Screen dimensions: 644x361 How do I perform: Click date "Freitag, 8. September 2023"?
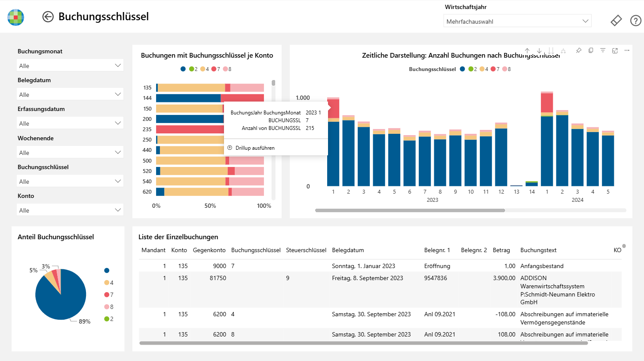368,278
